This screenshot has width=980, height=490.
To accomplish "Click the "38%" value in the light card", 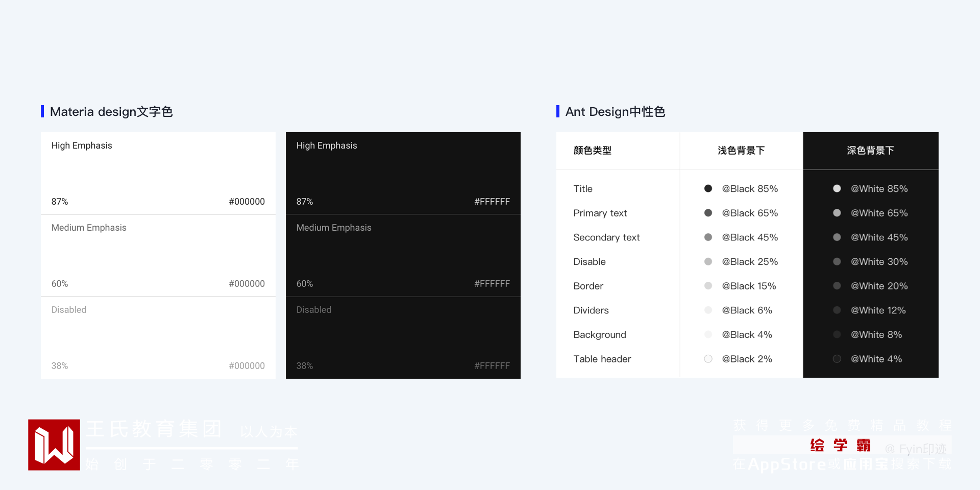I will (60, 366).
